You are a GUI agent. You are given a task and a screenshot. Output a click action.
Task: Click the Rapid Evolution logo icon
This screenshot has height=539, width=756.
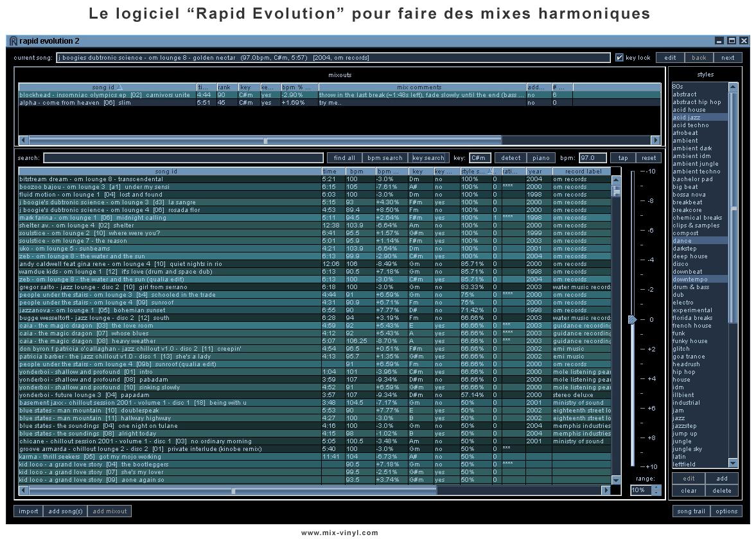(x=13, y=40)
